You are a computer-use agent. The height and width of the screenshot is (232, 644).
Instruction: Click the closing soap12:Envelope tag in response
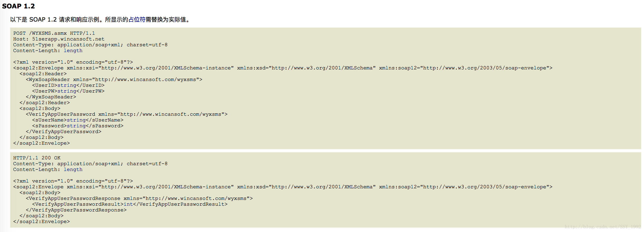point(42,221)
